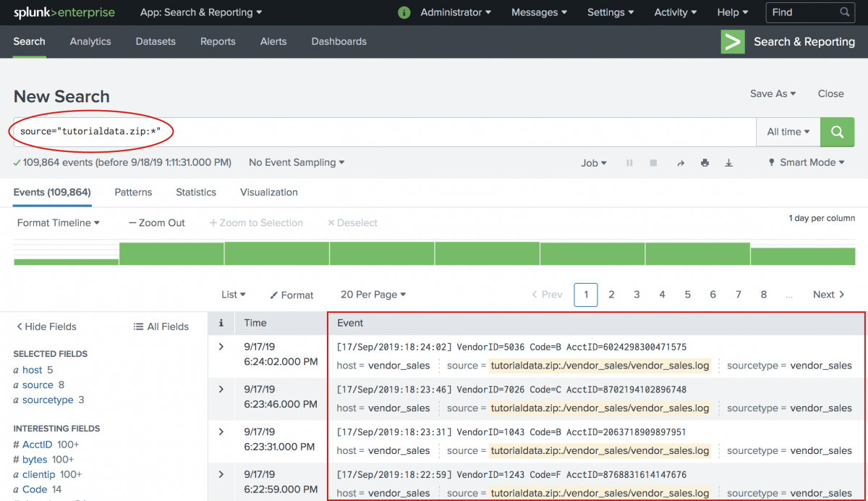Click the green Search & Reporting app icon

(x=731, y=41)
